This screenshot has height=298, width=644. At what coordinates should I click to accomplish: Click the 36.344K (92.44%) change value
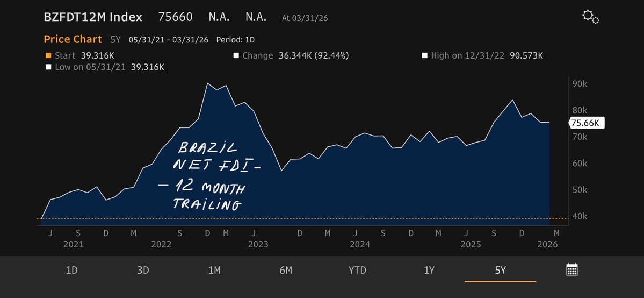click(x=313, y=55)
